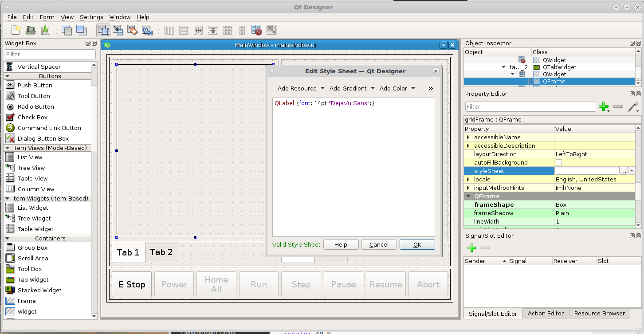Click inside the style sheet text editor
The width and height of the screenshot is (644, 334).
(353, 167)
